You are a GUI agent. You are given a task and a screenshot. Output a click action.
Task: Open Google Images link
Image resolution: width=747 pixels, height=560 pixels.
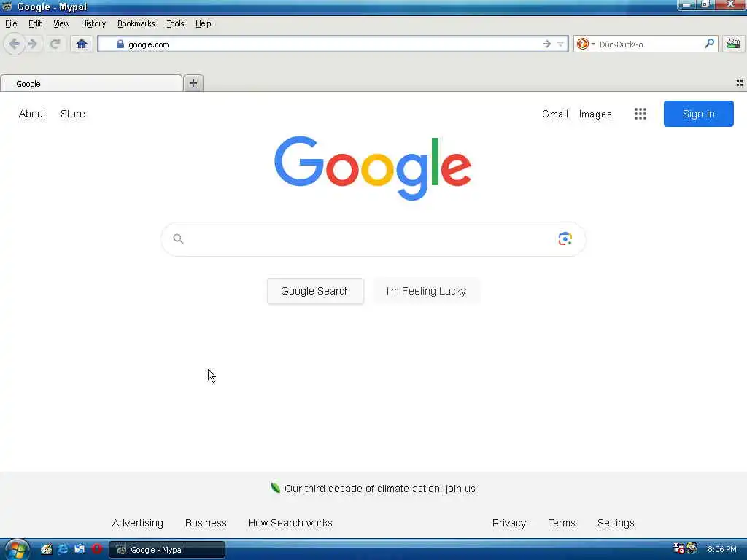595,114
